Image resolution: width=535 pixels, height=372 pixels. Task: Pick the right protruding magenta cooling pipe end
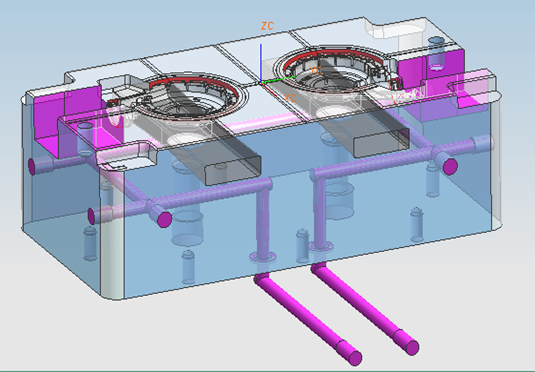tap(412, 347)
